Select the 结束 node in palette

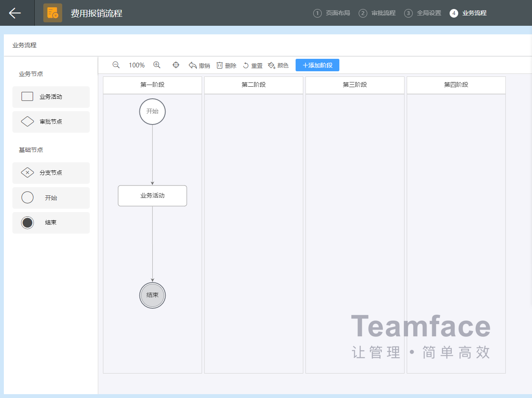pos(51,223)
